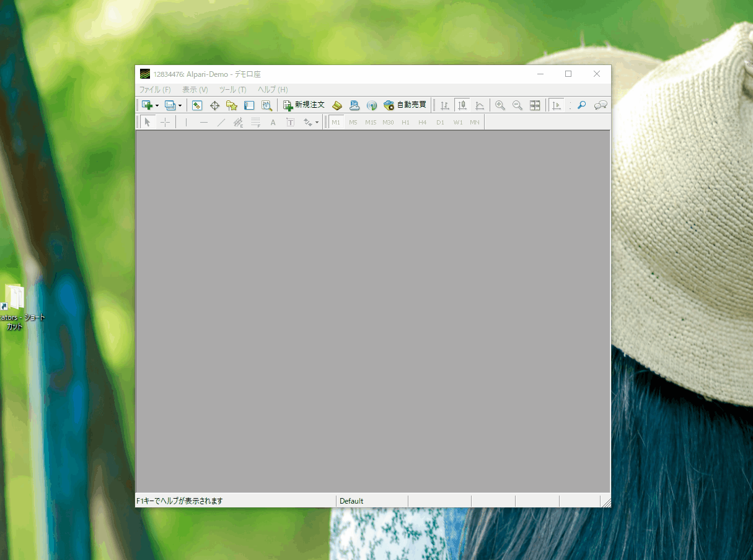Viewport: 753px width, 560px height.
Task: Select the D1 timeframe
Action: [440, 122]
